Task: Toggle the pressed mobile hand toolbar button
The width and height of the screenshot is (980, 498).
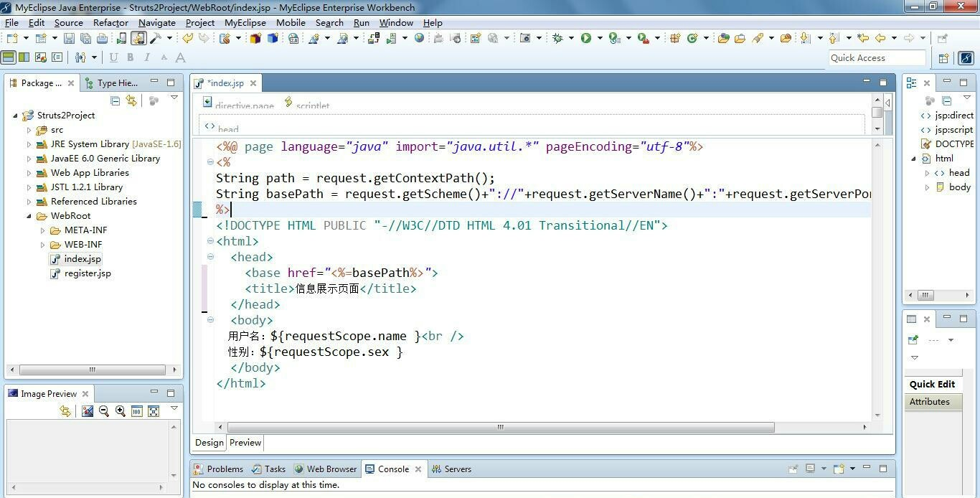Action: (138, 38)
